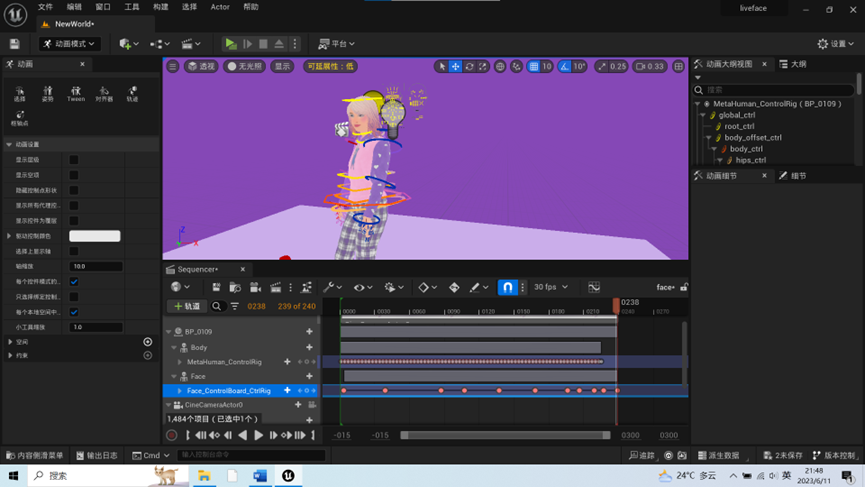Toggle the blue Sequencer snapping magnet button

tap(508, 287)
